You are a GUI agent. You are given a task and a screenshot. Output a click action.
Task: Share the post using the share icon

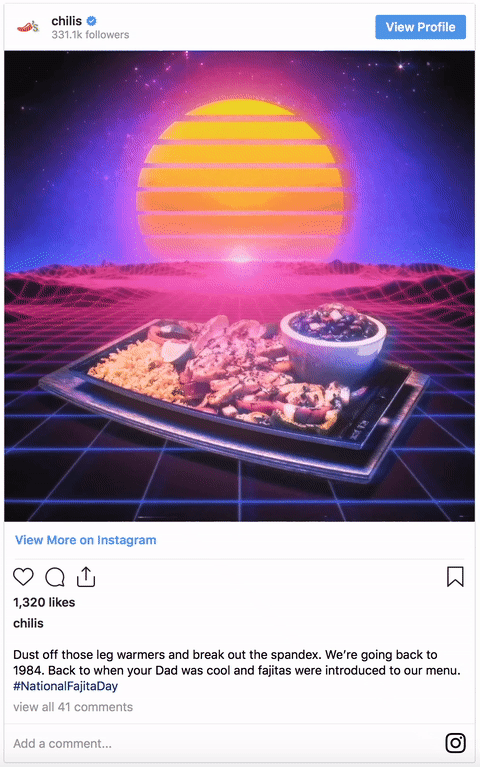click(86, 576)
